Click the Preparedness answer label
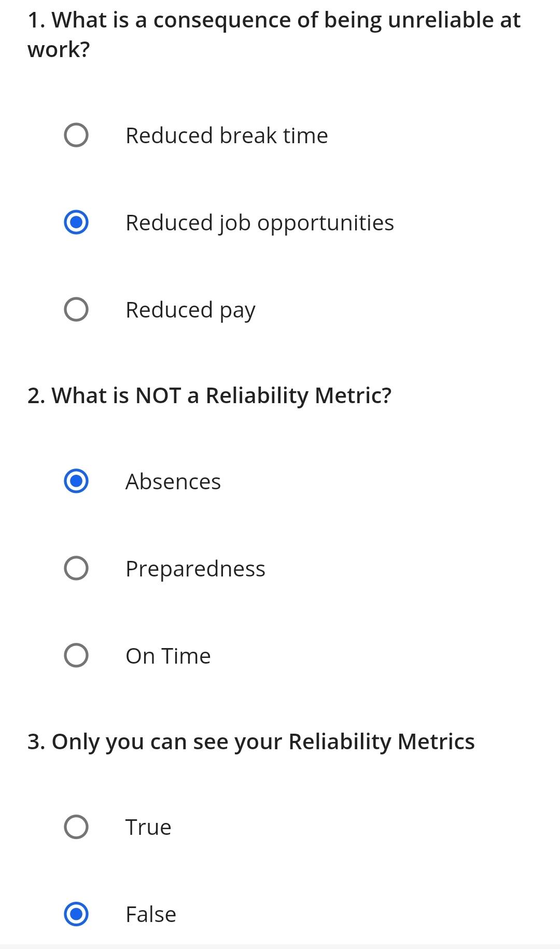The height and width of the screenshot is (949, 560). [195, 569]
